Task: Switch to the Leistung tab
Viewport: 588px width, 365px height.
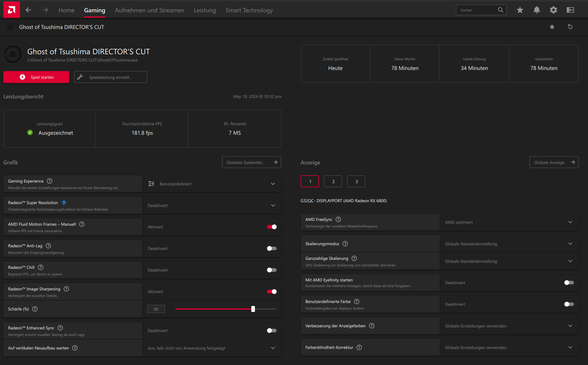Action: point(205,10)
